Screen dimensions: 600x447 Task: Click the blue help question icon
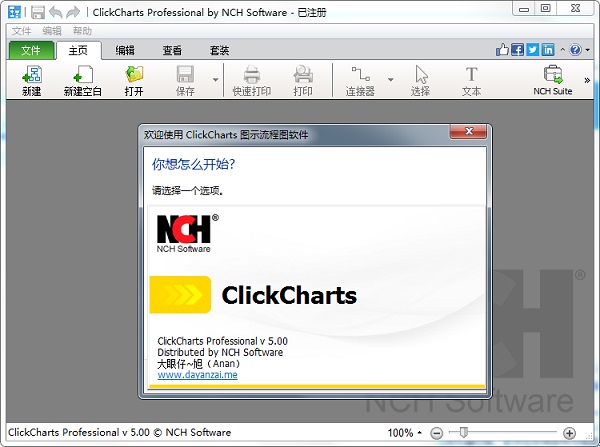tap(576, 50)
